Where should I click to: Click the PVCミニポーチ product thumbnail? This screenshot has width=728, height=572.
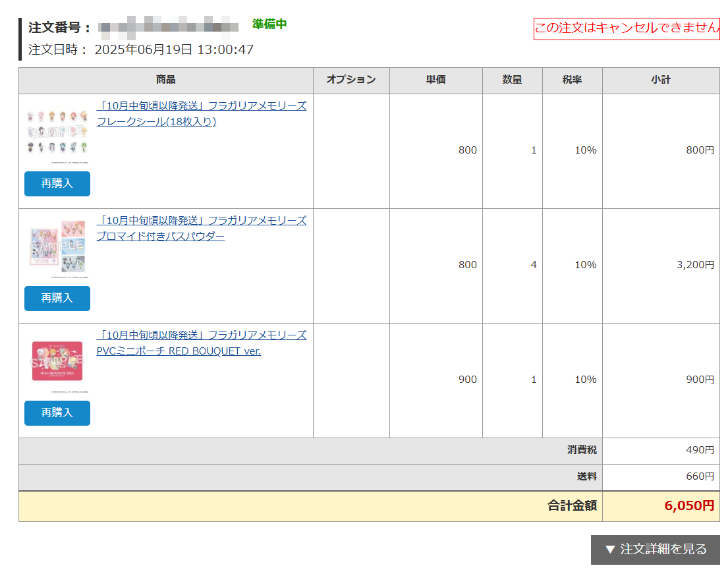[x=57, y=362]
